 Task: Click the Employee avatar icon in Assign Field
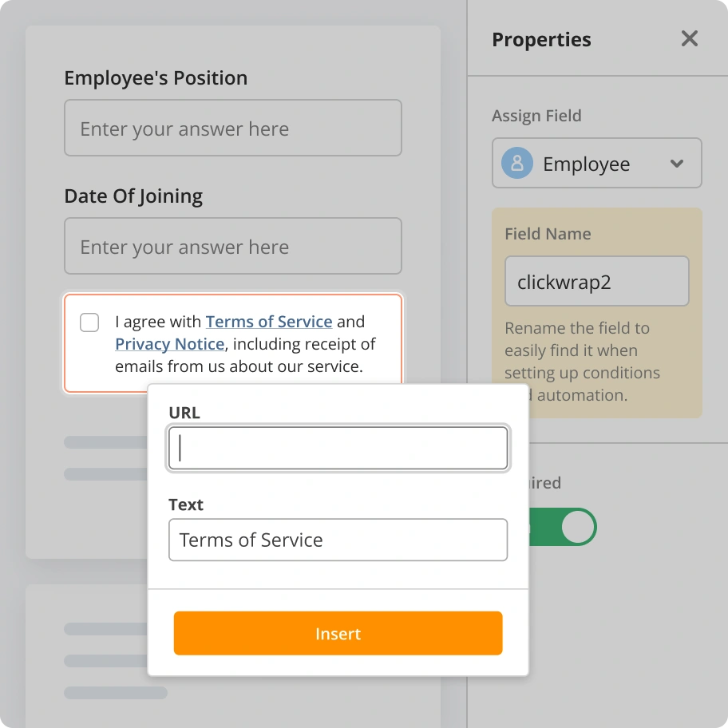click(517, 163)
